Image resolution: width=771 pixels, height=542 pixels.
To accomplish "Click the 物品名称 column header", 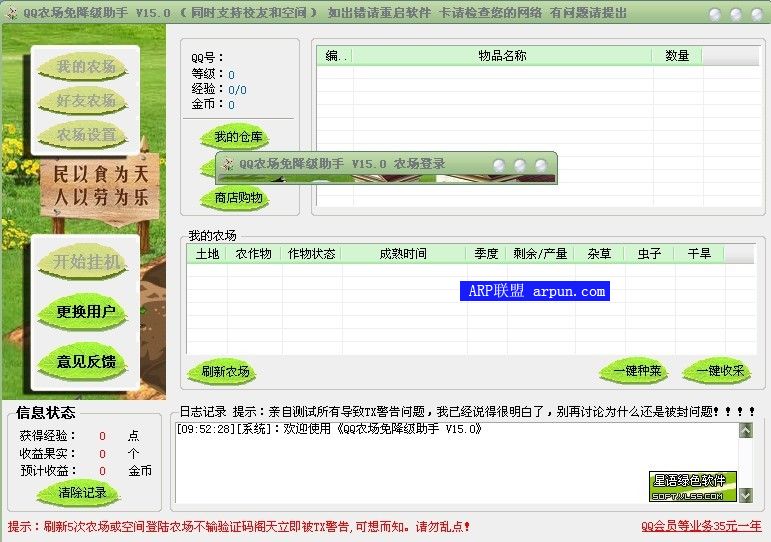I will [x=502, y=56].
